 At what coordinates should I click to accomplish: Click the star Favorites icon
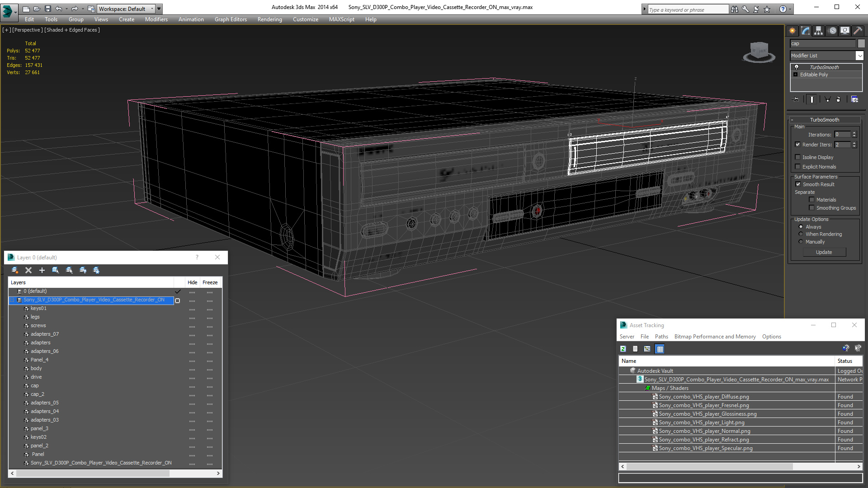coord(767,9)
